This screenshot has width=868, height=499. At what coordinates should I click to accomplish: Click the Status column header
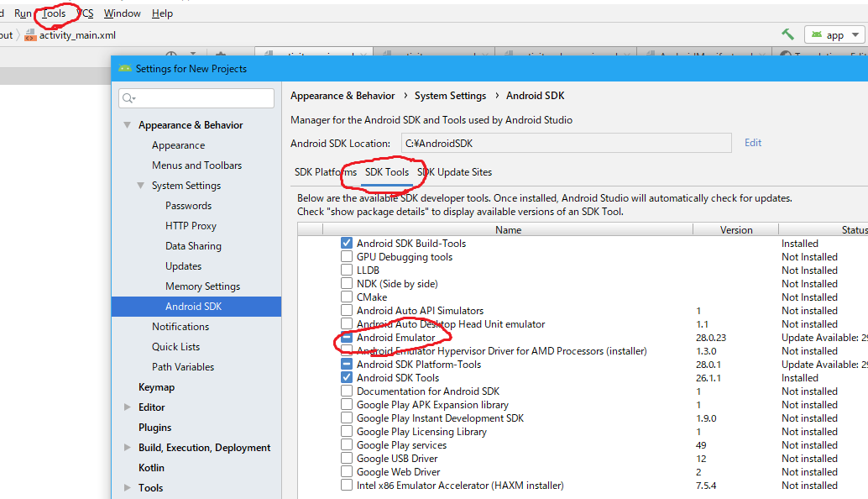point(824,230)
